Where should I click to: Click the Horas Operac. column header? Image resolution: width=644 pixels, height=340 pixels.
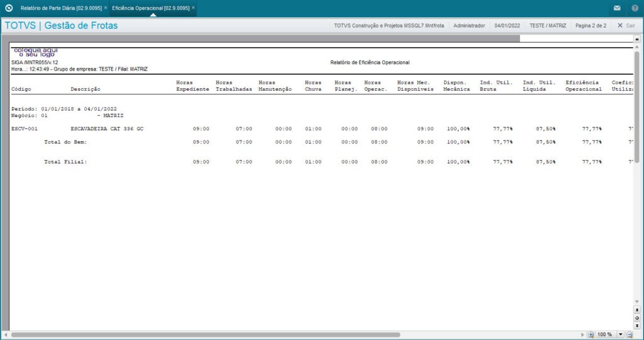pyautogui.click(x=375, y=86)
